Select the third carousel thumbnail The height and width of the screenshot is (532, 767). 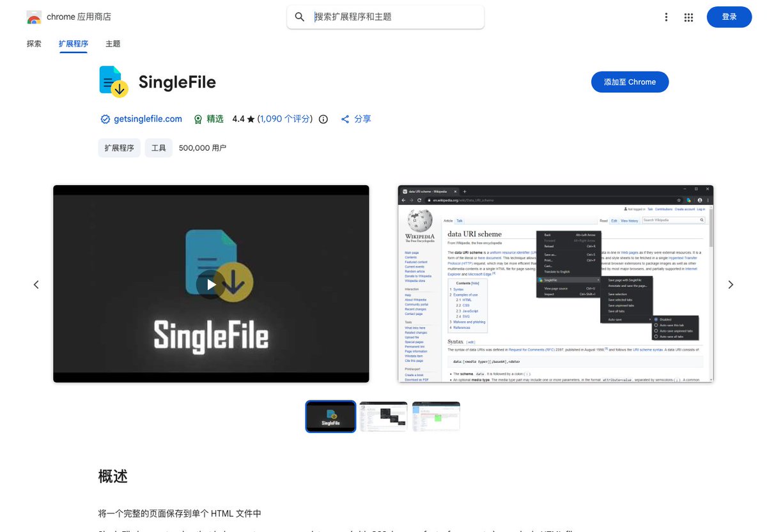pyautogui.click(x=436, y=416)
